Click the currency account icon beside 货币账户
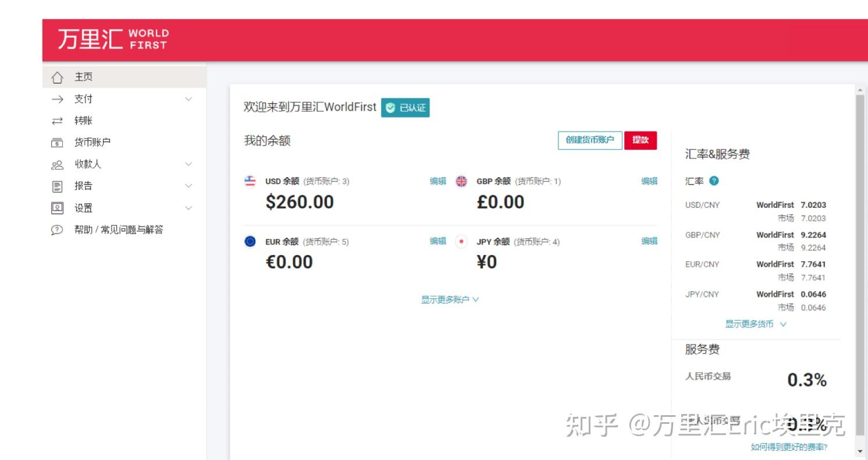 [x=57, y=143]
